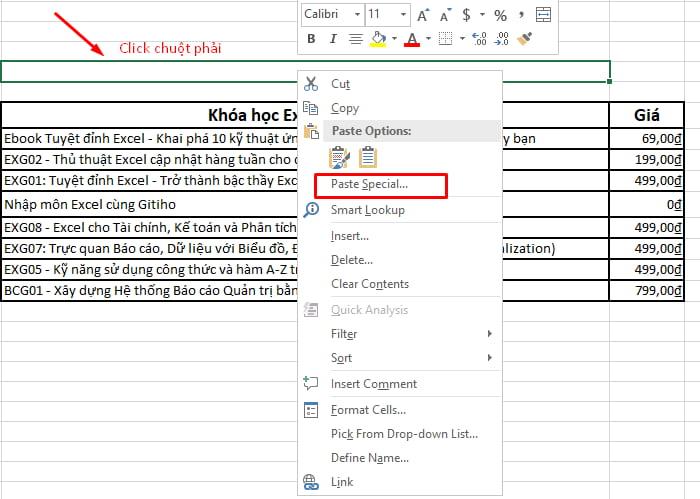Image resolution: width=700 pixels, height=499 pixels.
Task: Toggle Italic formatting in mini toolbar
Action: pyautogui.click(x=333, y=39)
